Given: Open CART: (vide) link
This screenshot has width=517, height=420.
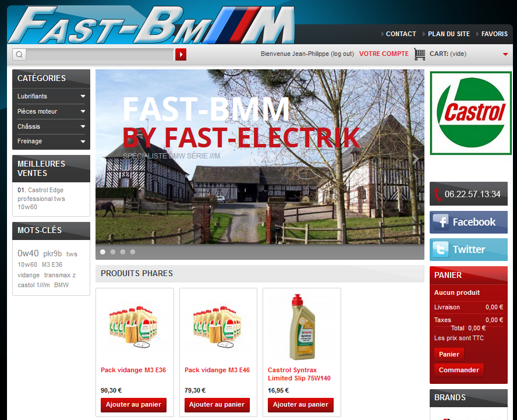Looking at the screenshot, I should [448, 54].
